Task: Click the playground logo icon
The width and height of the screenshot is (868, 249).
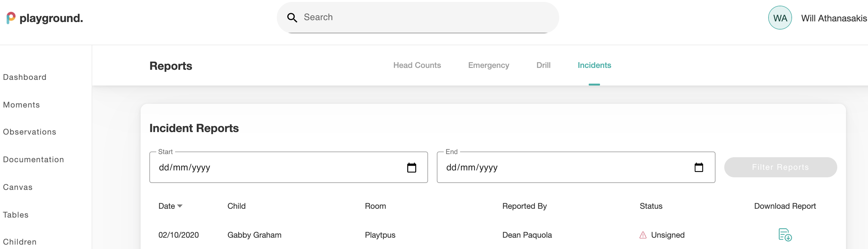Action: pyautogui.click(x=11, y=18)
